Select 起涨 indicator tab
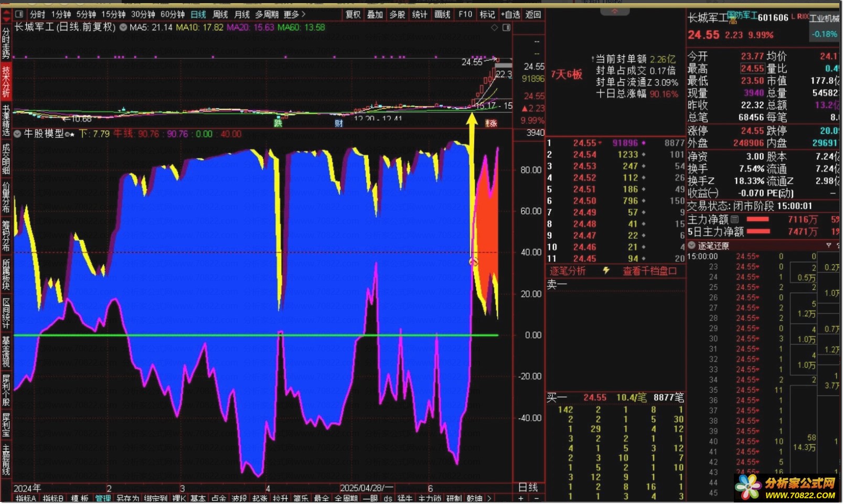This screenshot has height=504, width=844. point(260,499)
